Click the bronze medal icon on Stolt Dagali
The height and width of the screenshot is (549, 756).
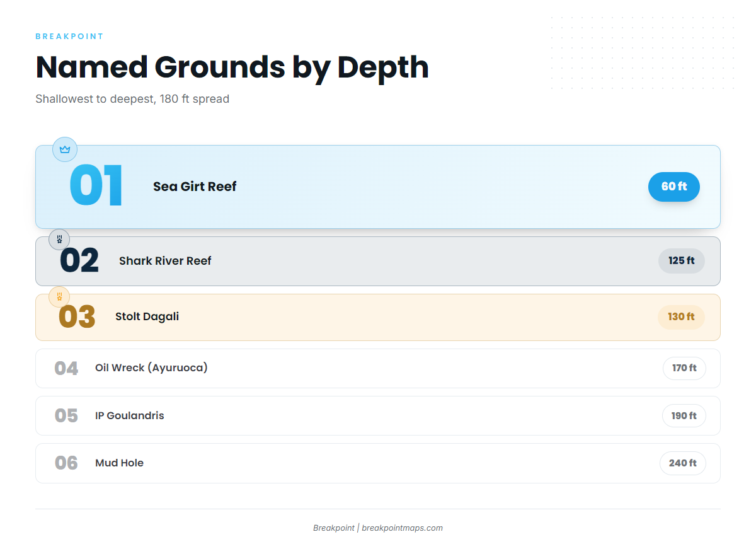point(59,296)
